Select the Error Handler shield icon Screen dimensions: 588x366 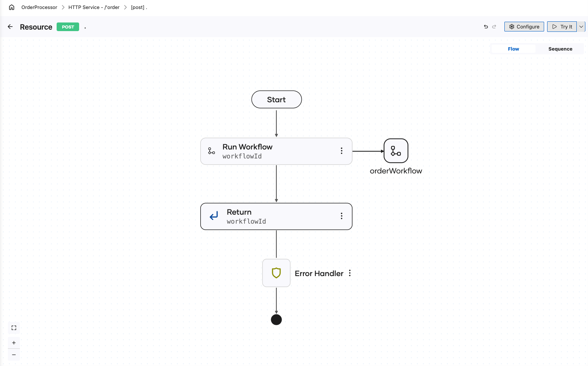(276, 273)
